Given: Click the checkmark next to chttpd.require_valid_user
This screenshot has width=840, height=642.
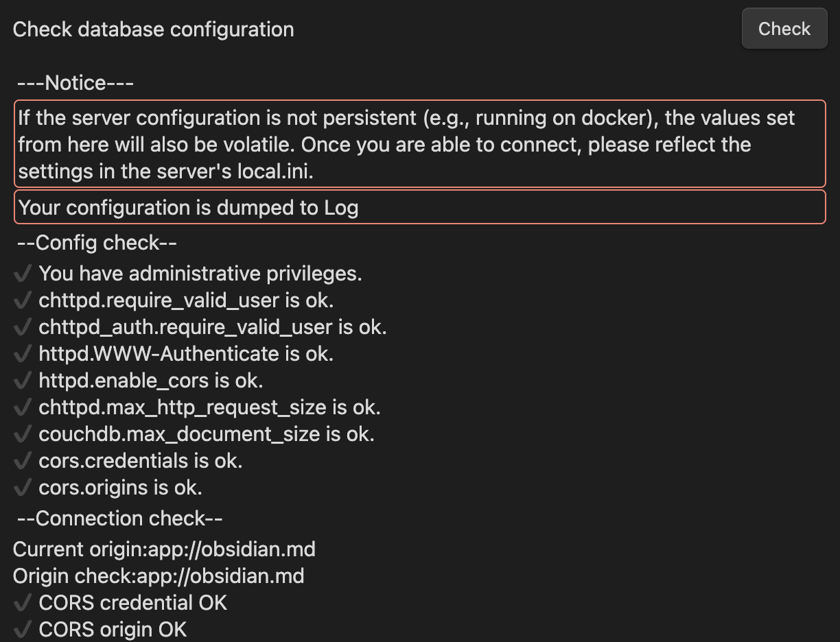Looking at the screenshot, I should 23,301.
